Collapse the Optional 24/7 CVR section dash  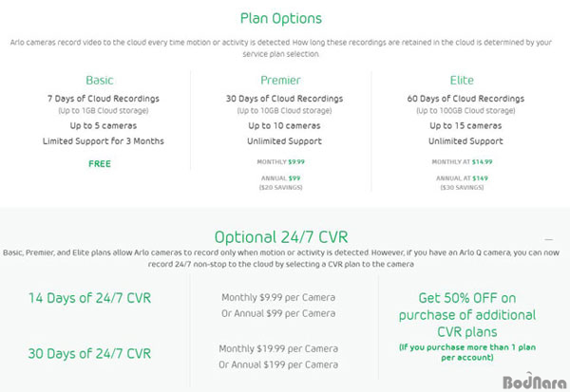548,239
